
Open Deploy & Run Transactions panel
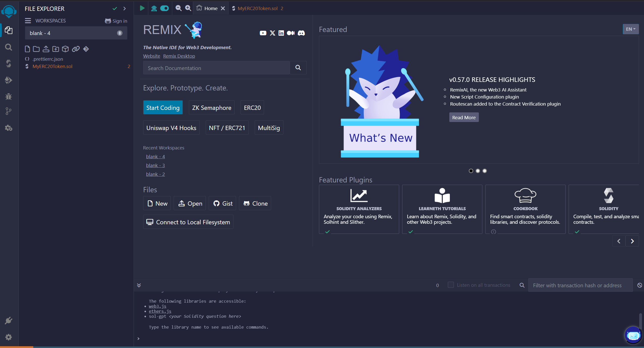click(x=9, y=80)
